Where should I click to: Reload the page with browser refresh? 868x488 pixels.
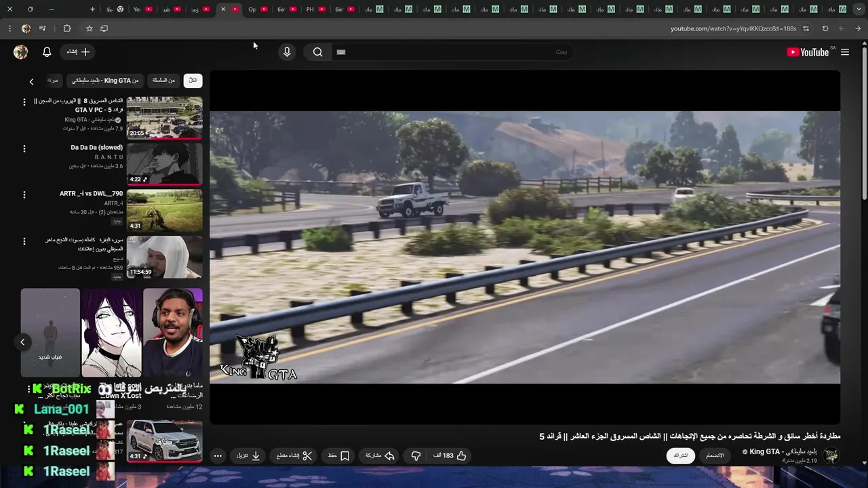(825, 28)
